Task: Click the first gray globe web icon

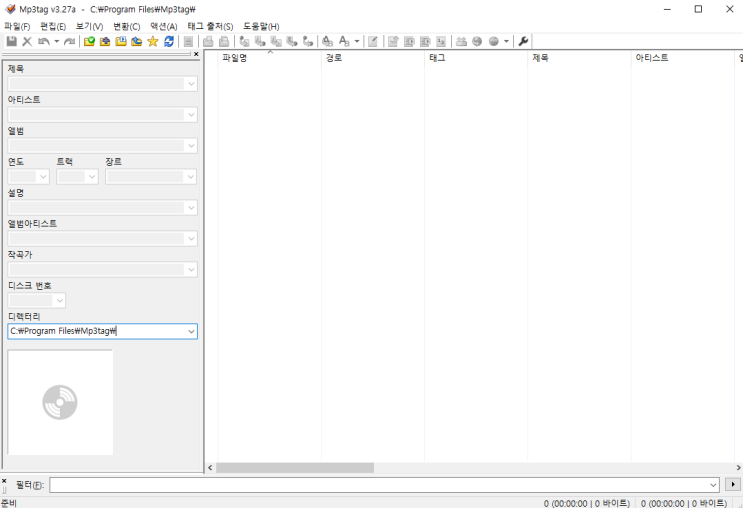Action: pos(477,41)
